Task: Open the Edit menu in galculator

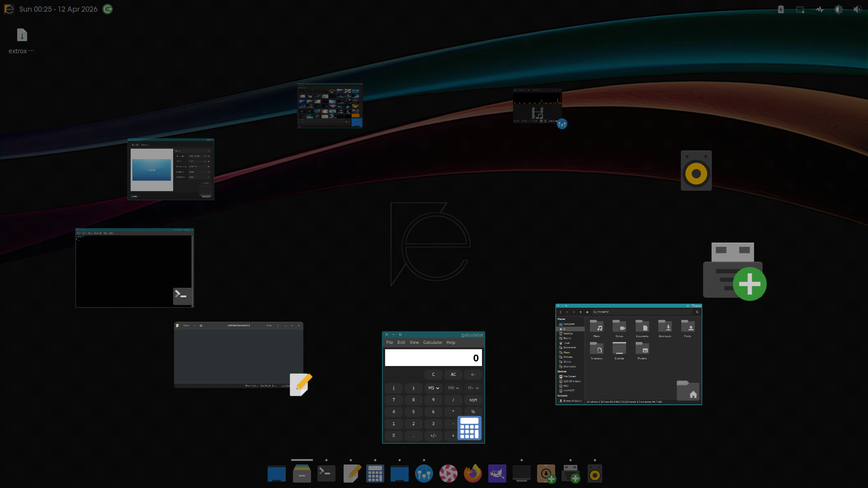Action: (x=401, y=343)
